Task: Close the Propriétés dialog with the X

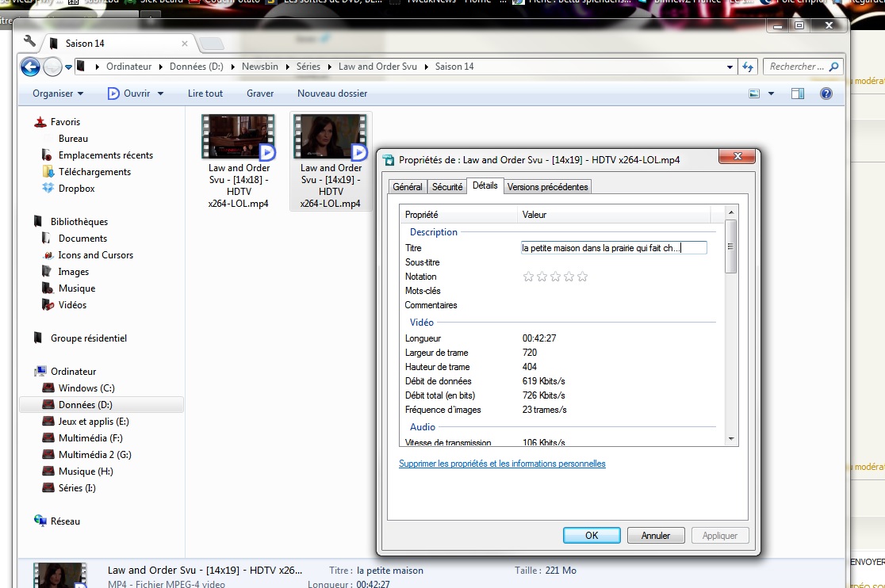Action: (x=737, y=156)
